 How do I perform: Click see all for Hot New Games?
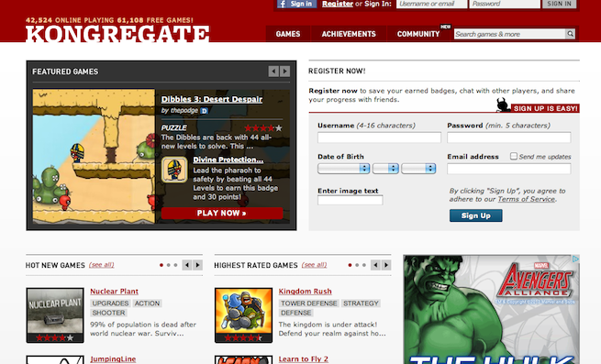[102, 265]
